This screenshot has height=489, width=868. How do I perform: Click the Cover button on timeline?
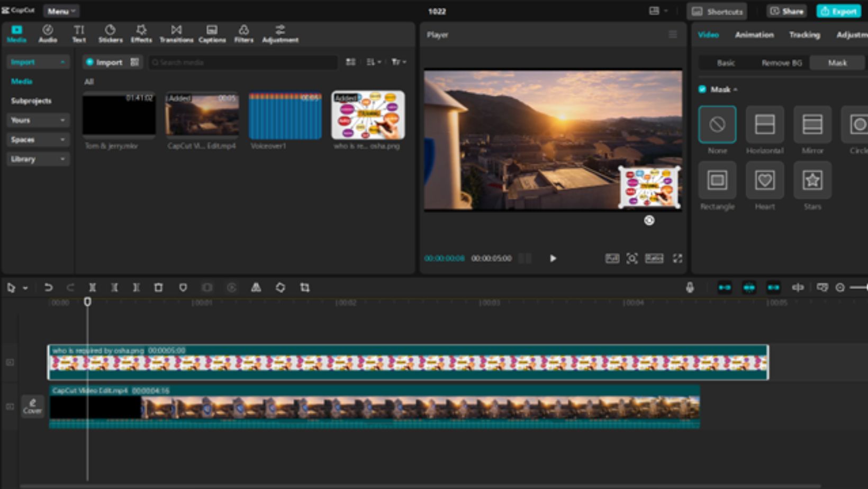point(32,406)
